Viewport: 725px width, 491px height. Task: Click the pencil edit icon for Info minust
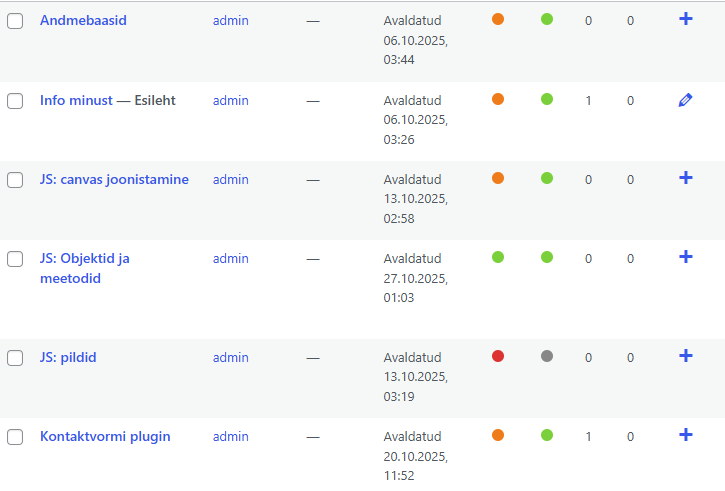click(685, 100)
